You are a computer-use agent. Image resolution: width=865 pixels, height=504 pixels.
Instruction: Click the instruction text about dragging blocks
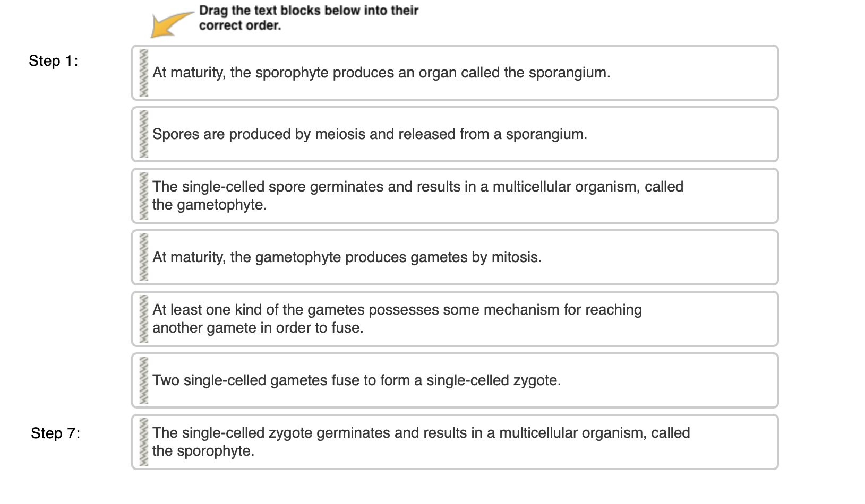pyautogui.click(x=309, y=17)
